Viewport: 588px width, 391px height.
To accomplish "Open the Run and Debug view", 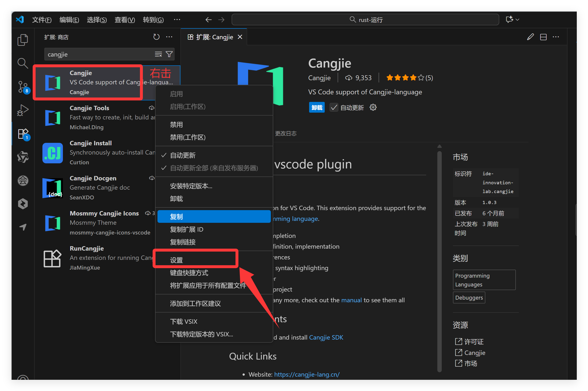I will coord(23,110).
